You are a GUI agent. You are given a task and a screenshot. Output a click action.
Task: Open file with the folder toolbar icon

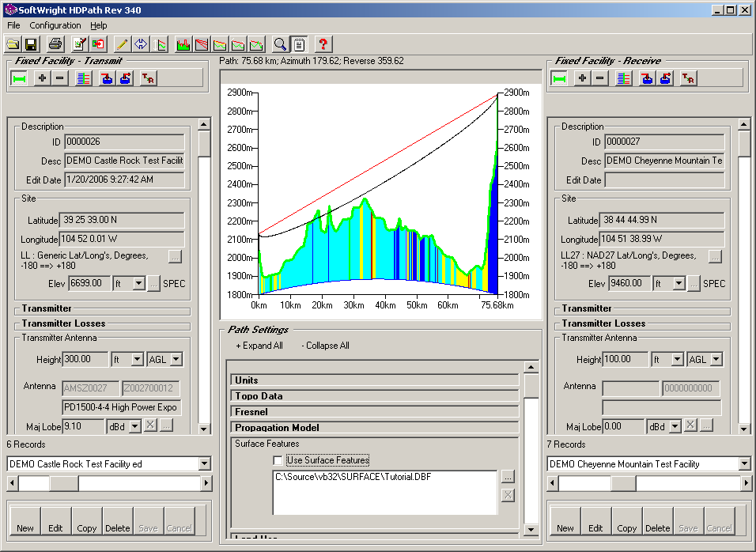pos(13,44)
